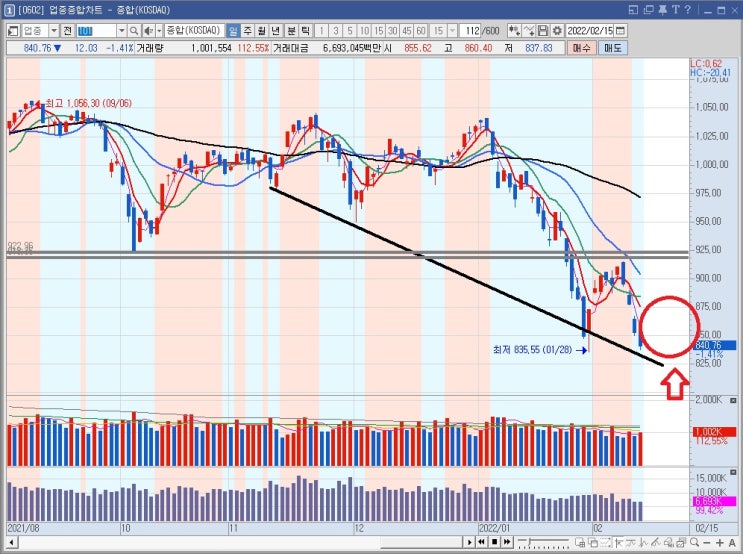
Task: Click the fast-forward button at chart bottom
Action: click(x=507, y=542)
